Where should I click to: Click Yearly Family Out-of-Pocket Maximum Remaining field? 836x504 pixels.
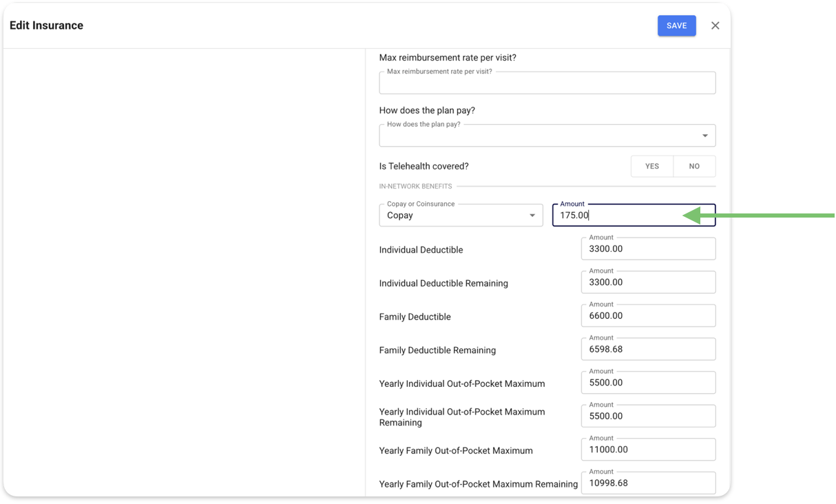(x=647, y=483)
